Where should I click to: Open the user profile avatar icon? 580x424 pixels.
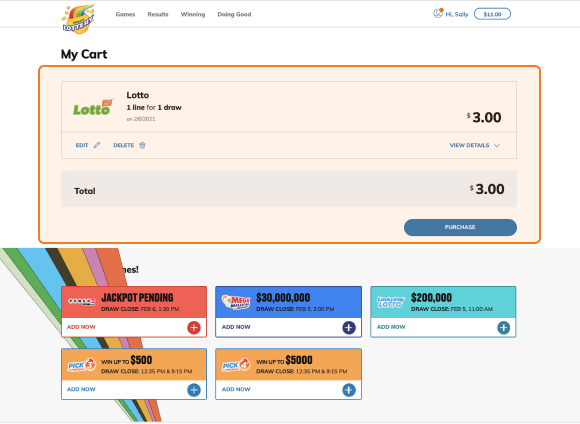[x=438, y=13]
